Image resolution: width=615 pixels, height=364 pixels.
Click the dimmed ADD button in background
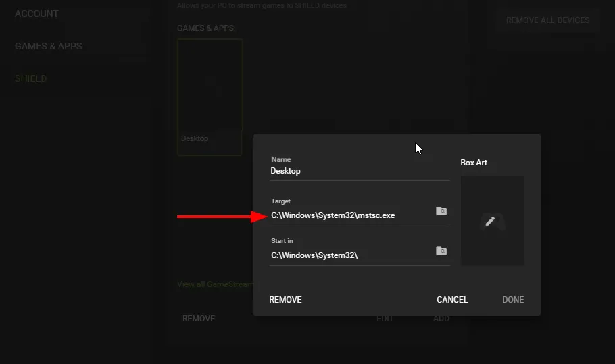(x=441, y=319)
